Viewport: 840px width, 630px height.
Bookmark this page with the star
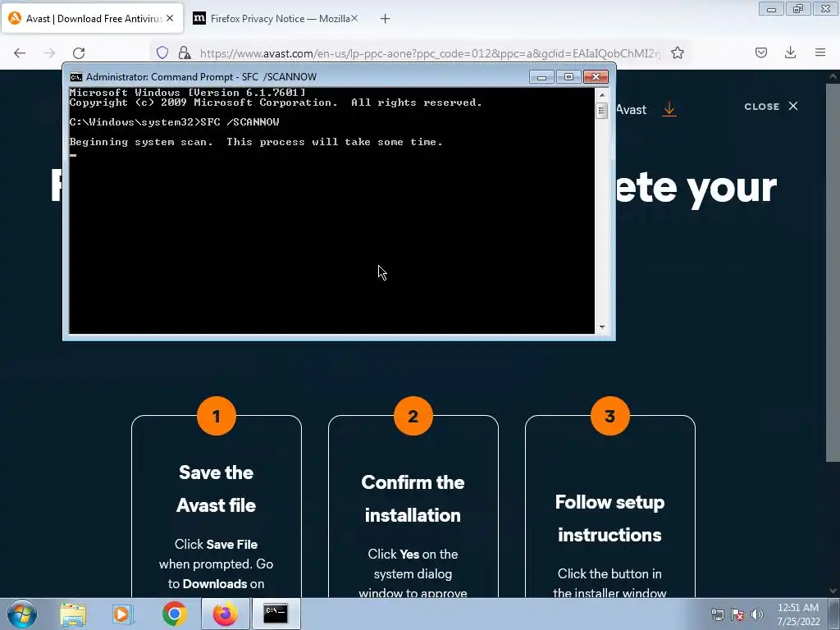(x=677, y=52)
